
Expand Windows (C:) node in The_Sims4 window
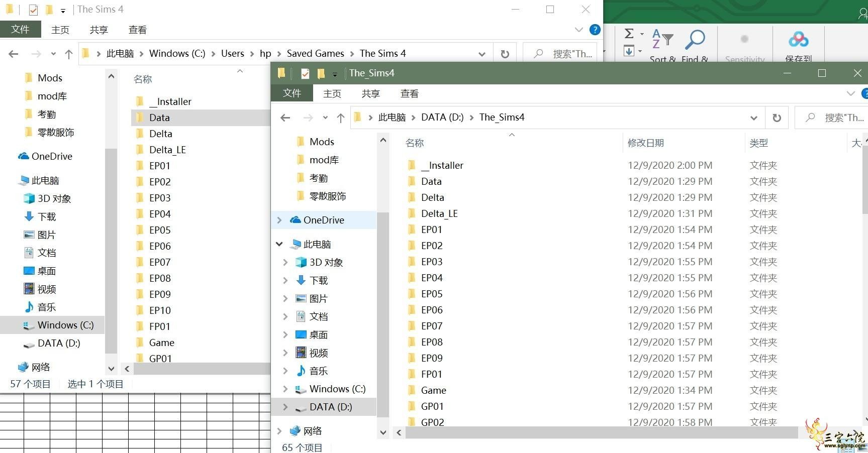(285, 389)
